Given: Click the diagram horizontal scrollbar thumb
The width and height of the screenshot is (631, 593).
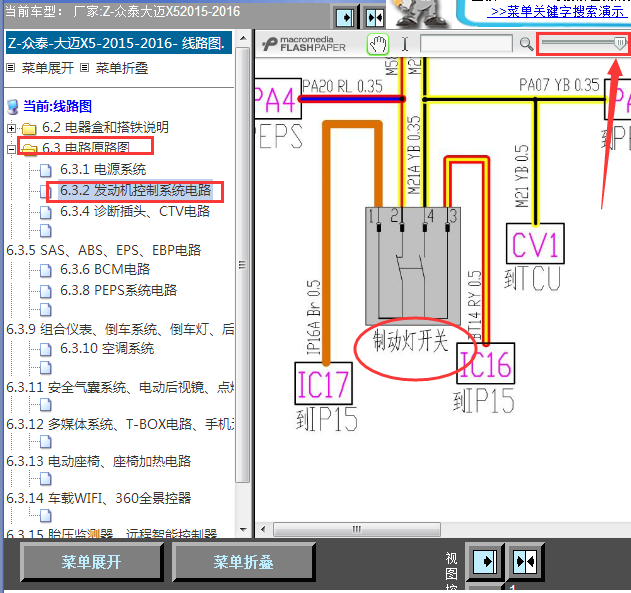Looking at the screenshot, I should click(x=357, y=529).
